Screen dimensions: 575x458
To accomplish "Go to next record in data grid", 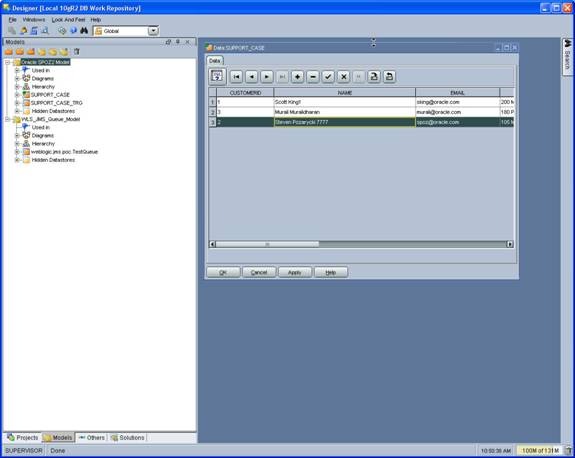I will 267,77.
